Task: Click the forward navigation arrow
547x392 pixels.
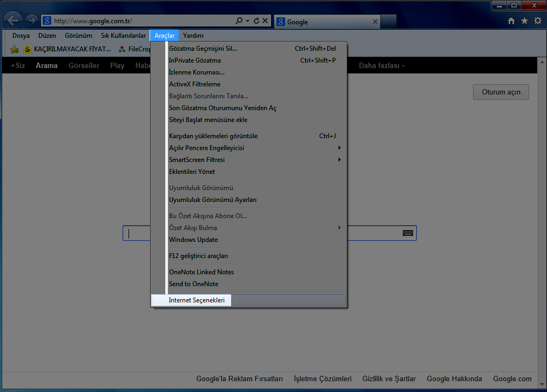Action: point(32,21)
